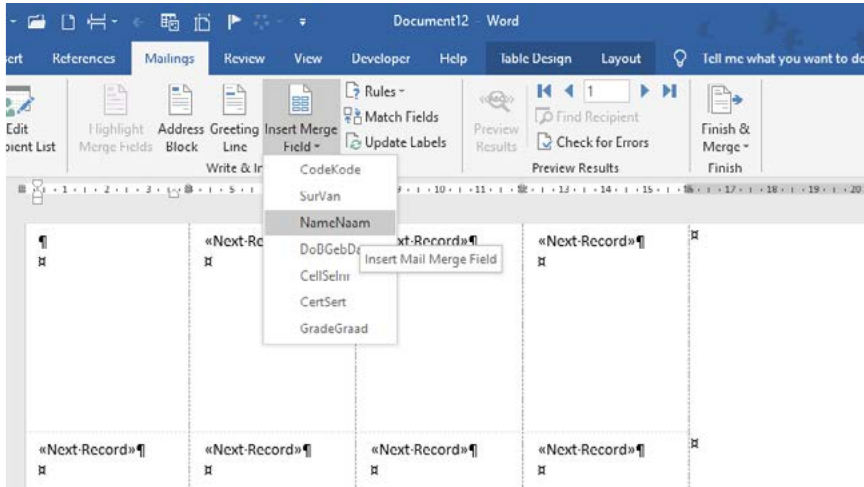
Task: Create new blank document from quick access toolbar
Action: coord(68,22)
